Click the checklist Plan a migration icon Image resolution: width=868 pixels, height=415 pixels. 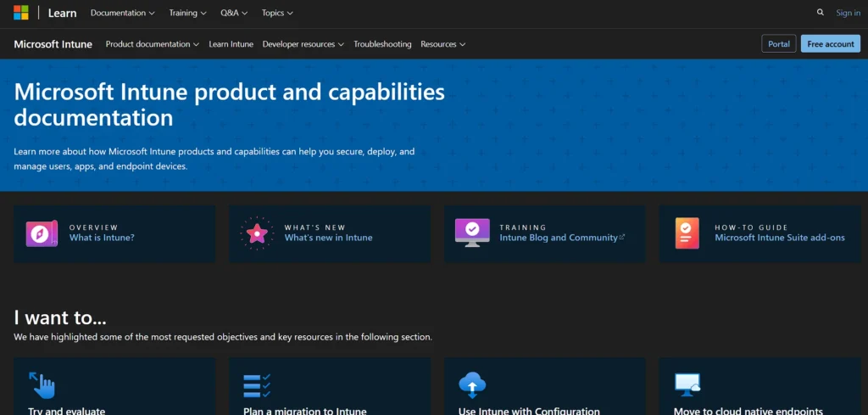pyautogui.click(x=257, y=385)
